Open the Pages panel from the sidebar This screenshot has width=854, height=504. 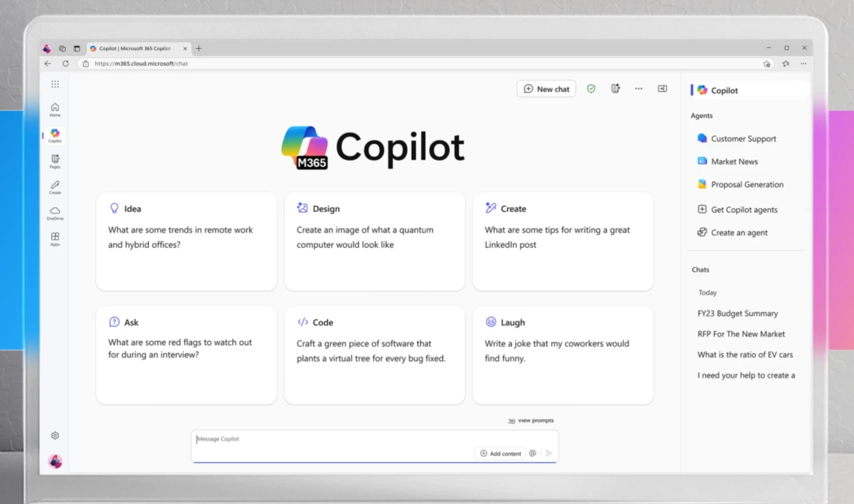pyautogui.click(x=55, y=161)
